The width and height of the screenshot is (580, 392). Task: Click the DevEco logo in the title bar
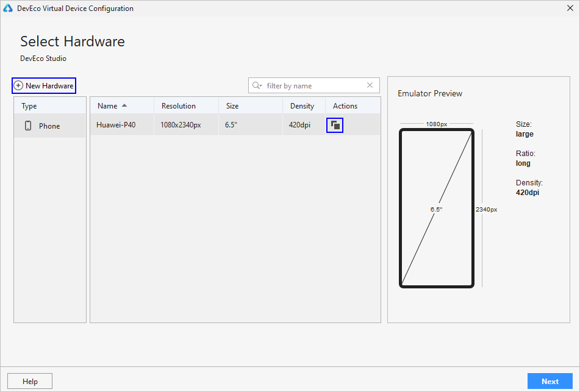tap(8, 9)
